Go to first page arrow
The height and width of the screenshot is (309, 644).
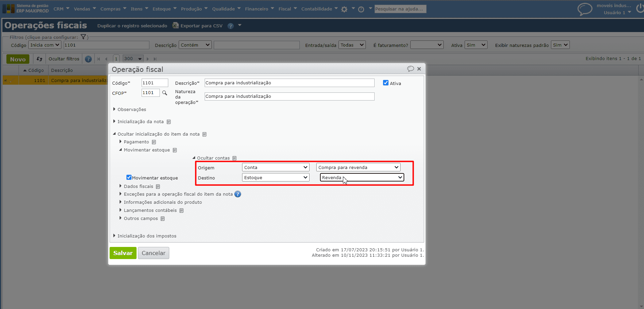pos(98,59)
